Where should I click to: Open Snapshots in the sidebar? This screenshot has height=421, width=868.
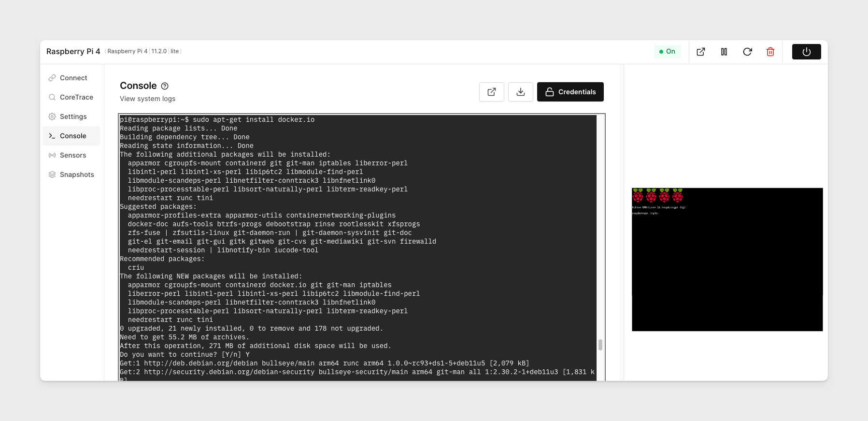(x=71, y=174)
